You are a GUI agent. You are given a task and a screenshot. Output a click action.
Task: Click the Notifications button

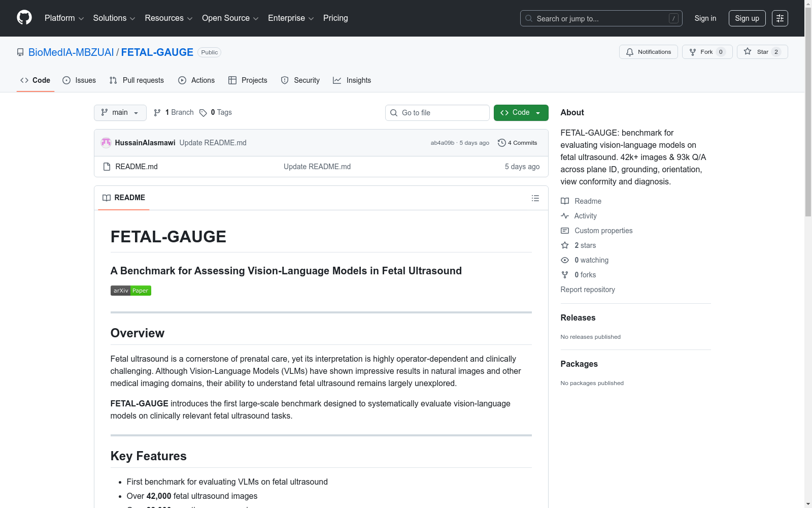coord(649,52)
